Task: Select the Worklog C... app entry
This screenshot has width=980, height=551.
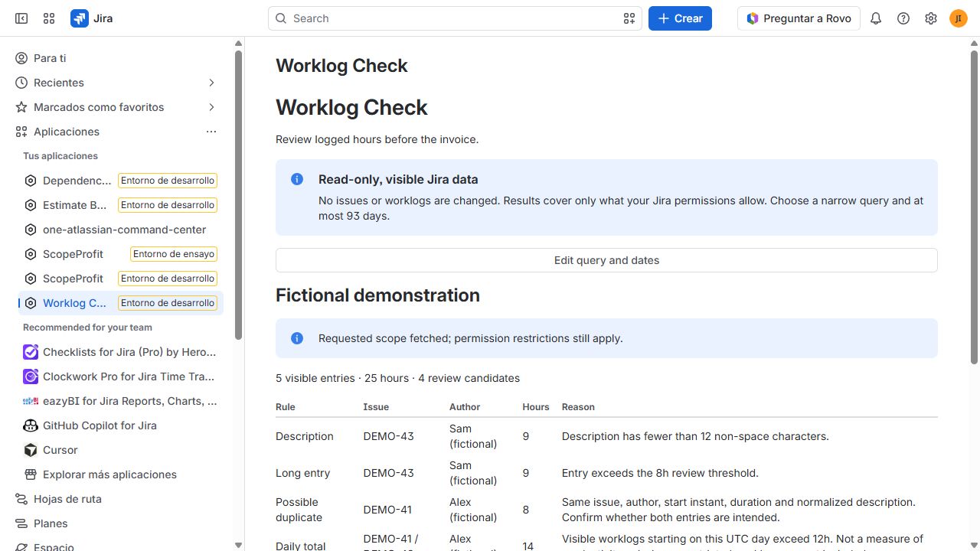Action: (121, 303)
